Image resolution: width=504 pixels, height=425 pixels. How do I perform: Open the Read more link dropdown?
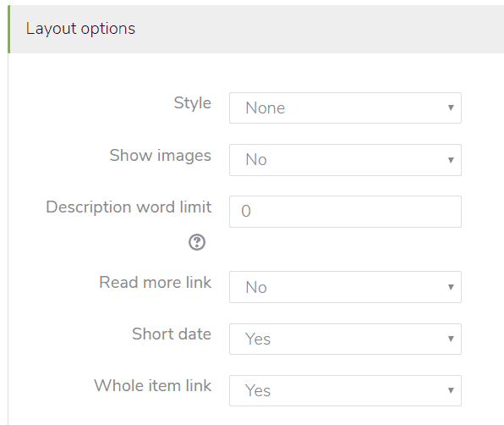(345, 287)
